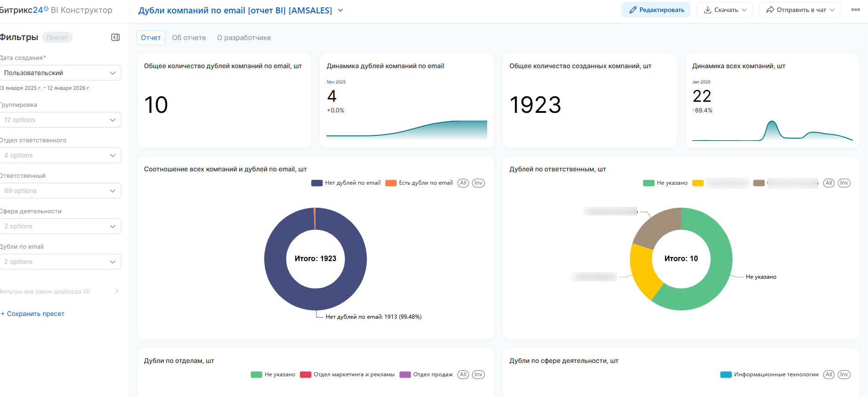Open the Отдел ответственного dropdown
The image size is (868, 397).
click(x=60, y=155)
